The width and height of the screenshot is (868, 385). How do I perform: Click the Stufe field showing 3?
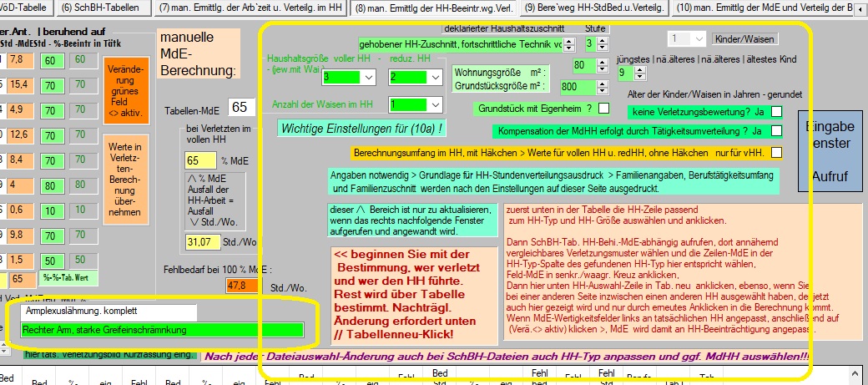point(591,43)
